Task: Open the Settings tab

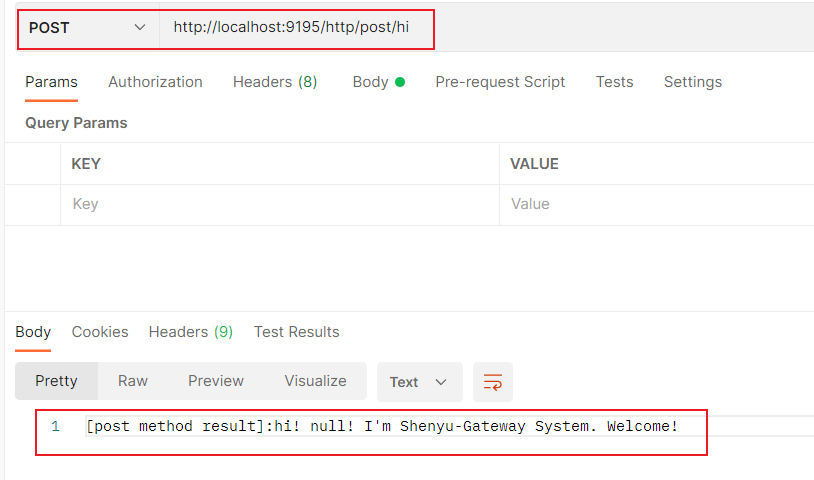Action: point(692,82)
